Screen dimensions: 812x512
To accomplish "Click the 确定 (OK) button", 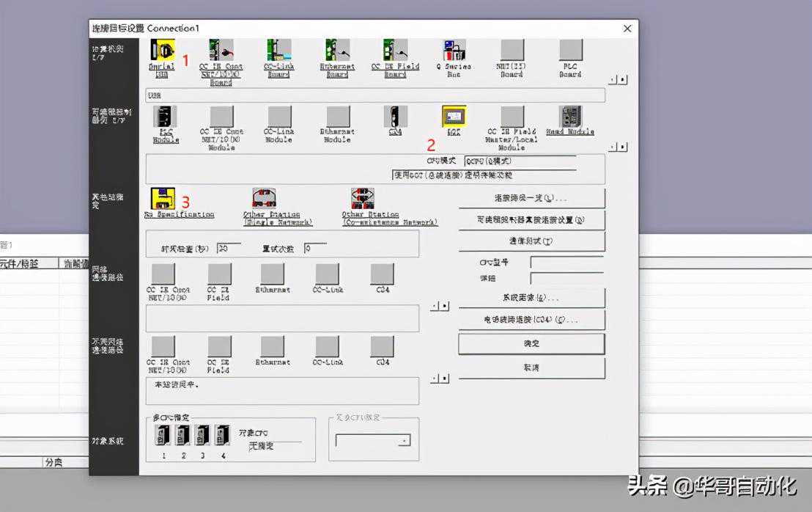I will point(531,344).
